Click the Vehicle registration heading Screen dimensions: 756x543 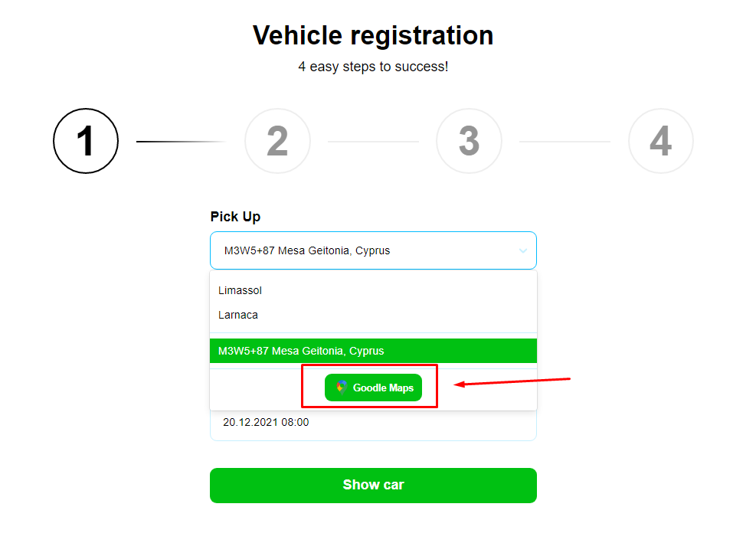373,35
